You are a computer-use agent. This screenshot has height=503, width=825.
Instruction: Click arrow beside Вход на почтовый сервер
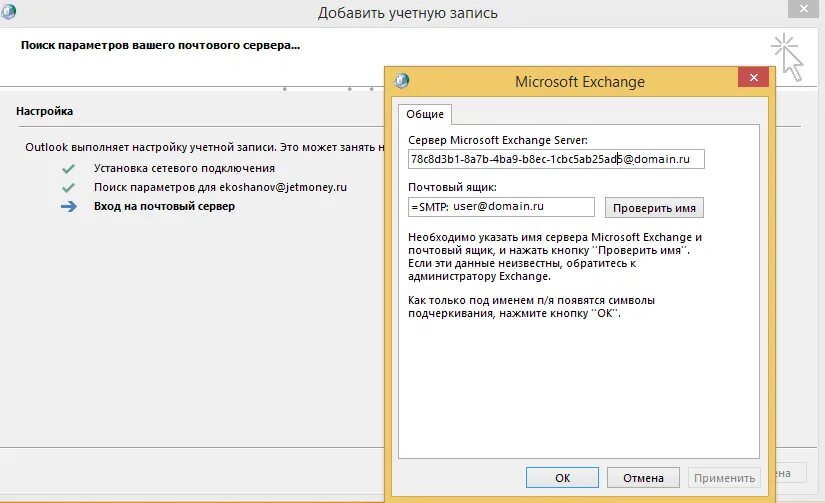(x=68, y=206)
